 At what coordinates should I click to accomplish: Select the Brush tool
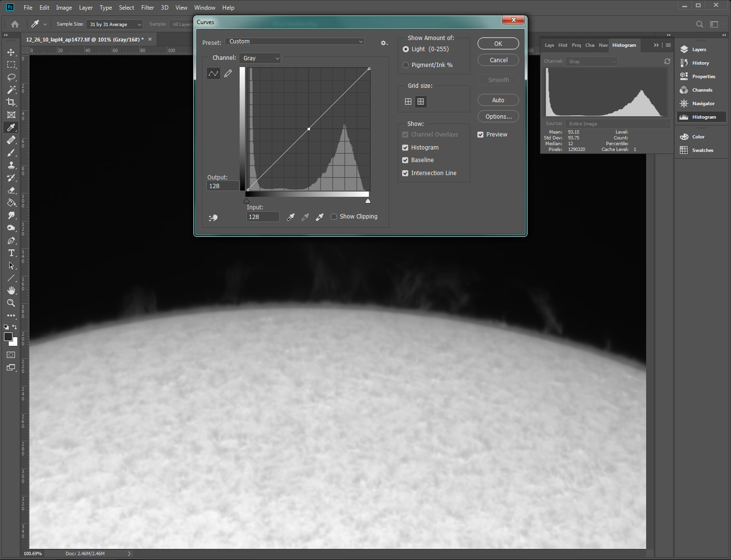pos(11,152)
